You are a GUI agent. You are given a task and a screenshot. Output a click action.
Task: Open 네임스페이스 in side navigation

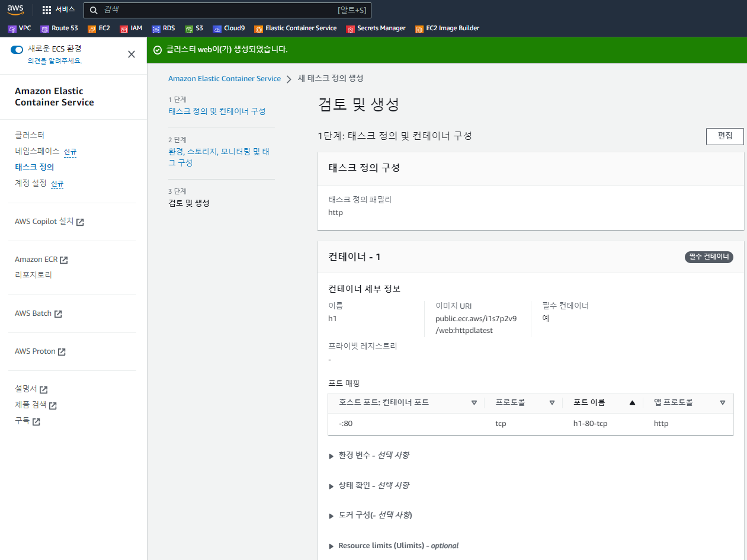click(x=37, y=151)
